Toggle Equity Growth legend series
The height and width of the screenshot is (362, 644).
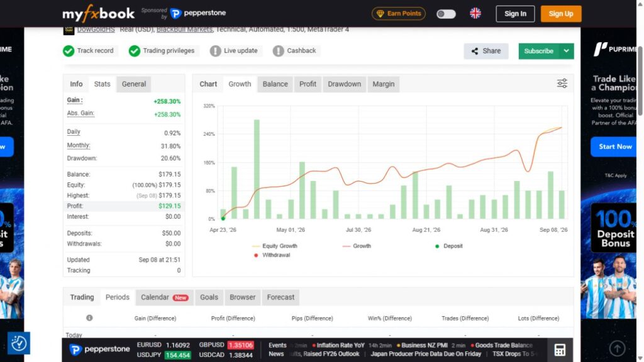click(x=275, y=246)
